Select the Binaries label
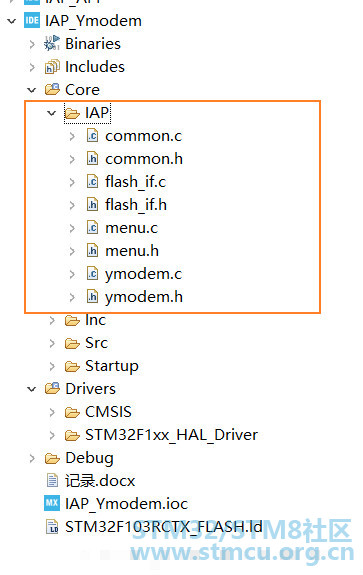 93,44
